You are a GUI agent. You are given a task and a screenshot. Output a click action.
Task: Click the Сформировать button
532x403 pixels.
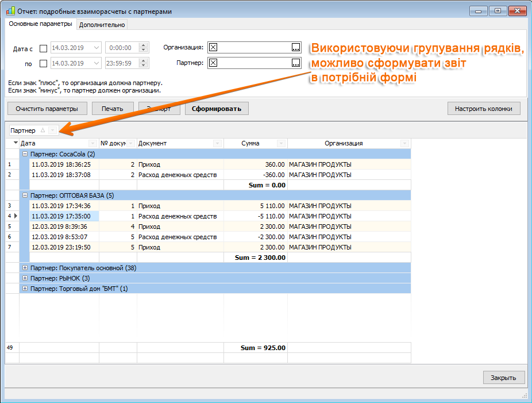click(x=217, y=109)
